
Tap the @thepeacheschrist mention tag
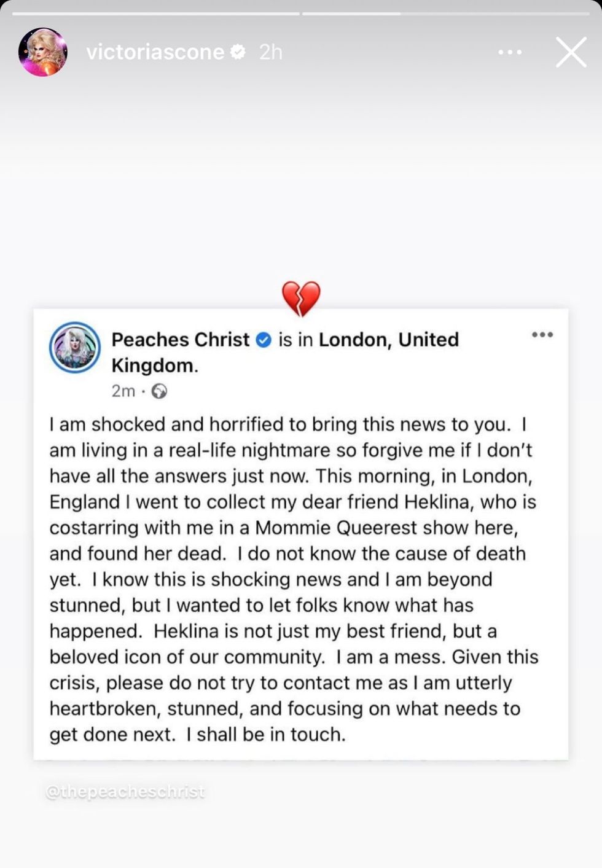pos(125,792)
